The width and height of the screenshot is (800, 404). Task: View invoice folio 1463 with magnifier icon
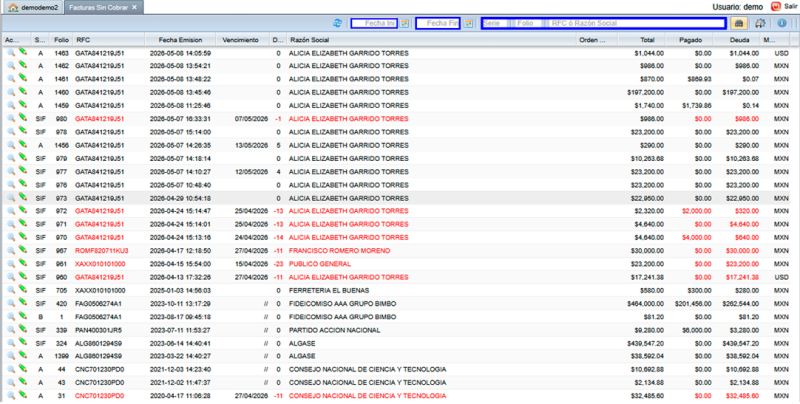click(x=11, y=52)
